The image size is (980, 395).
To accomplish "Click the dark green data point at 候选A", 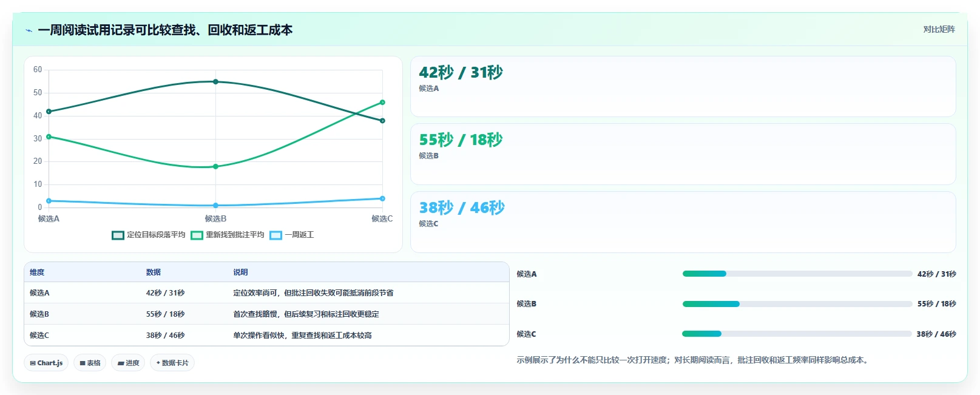I will (49, 112).
